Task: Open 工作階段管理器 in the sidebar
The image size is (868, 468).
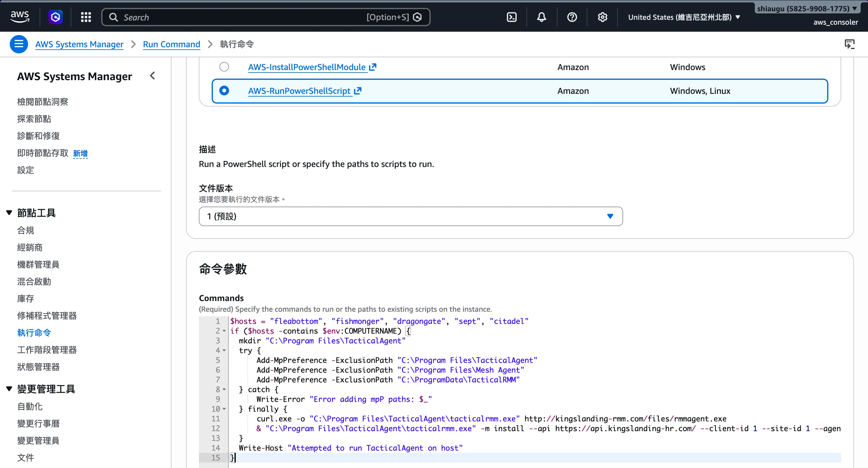Action: pyautogui.click(x=47, y=350)
